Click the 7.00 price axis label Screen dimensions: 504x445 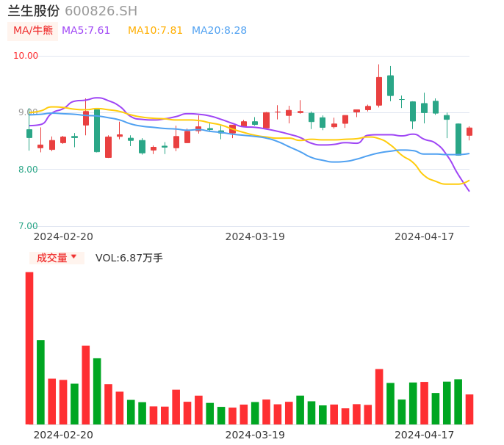(x=26, y=226)
